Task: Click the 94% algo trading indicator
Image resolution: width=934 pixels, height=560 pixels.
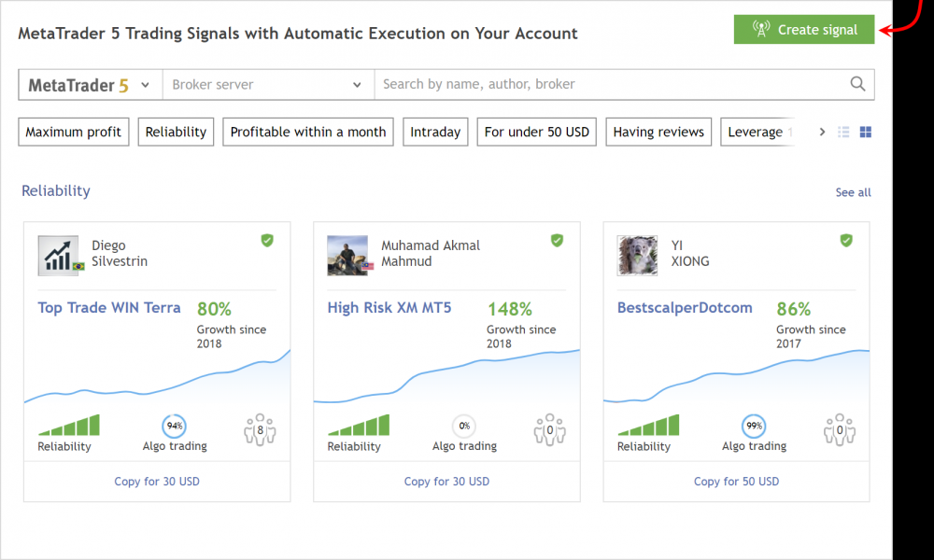Action: tap(174, 426)
